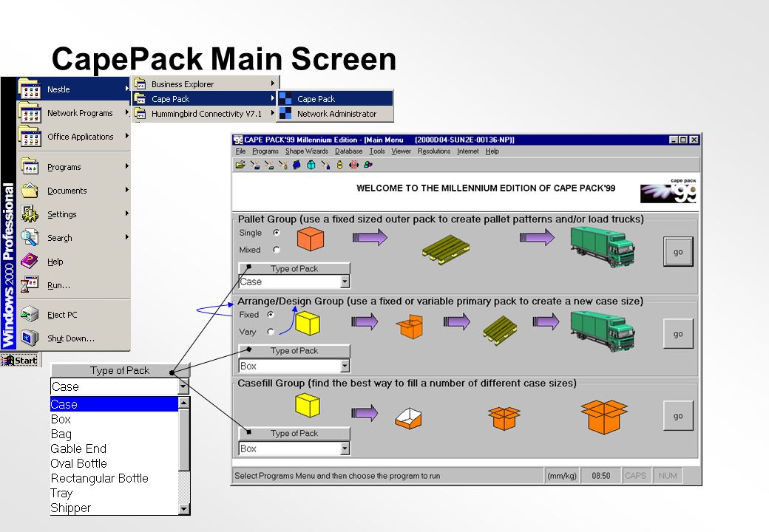The image size is (769, 532).
Task: Open Cape Pack folder in Nestle submenu
Action: coord(205,98)
